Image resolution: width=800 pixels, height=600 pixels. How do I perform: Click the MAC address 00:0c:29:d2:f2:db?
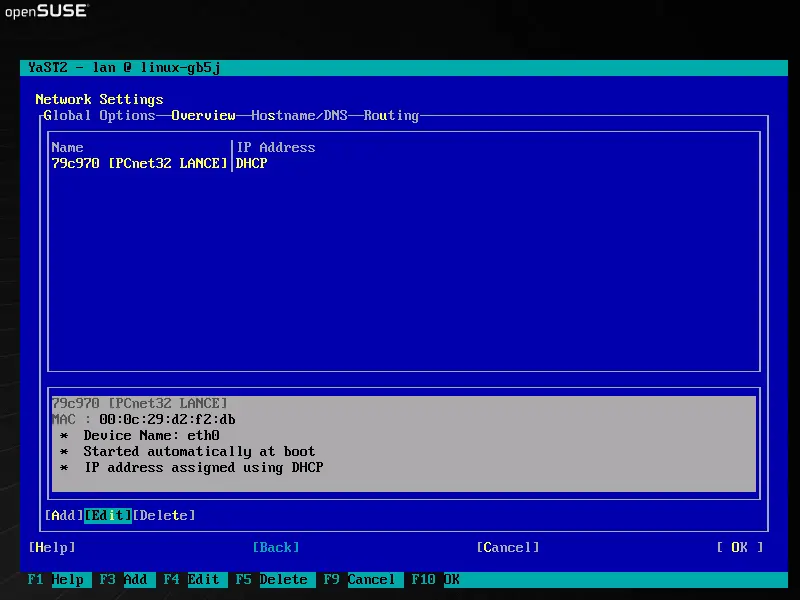(167, 419)
